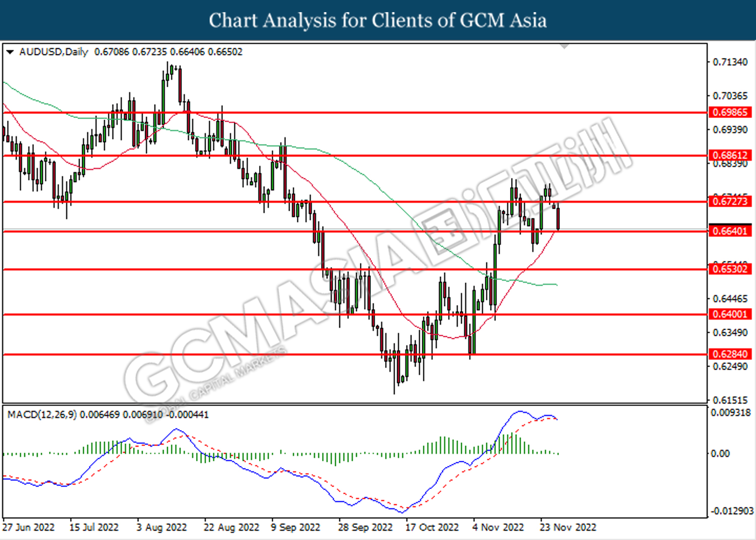The image size is (756, 540).
Task: Click the 15 Jul 2022 date label
Action: 94,527
